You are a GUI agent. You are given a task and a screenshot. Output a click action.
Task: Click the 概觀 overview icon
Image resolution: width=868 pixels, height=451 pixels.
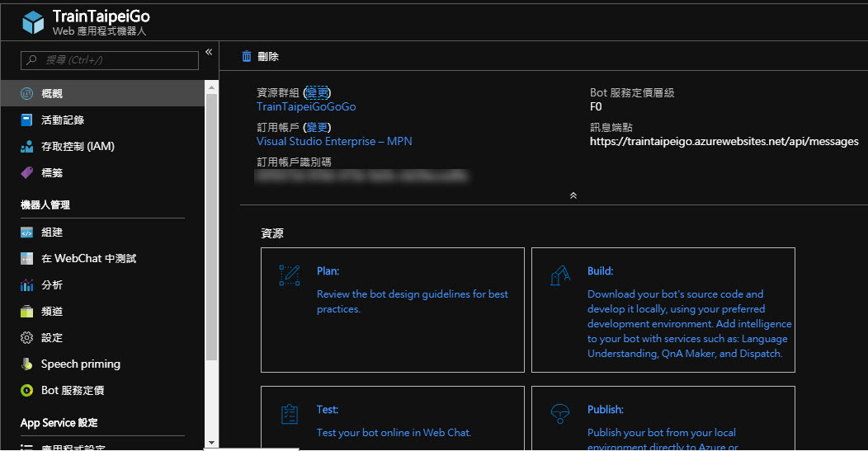click(x=26, y=93)
